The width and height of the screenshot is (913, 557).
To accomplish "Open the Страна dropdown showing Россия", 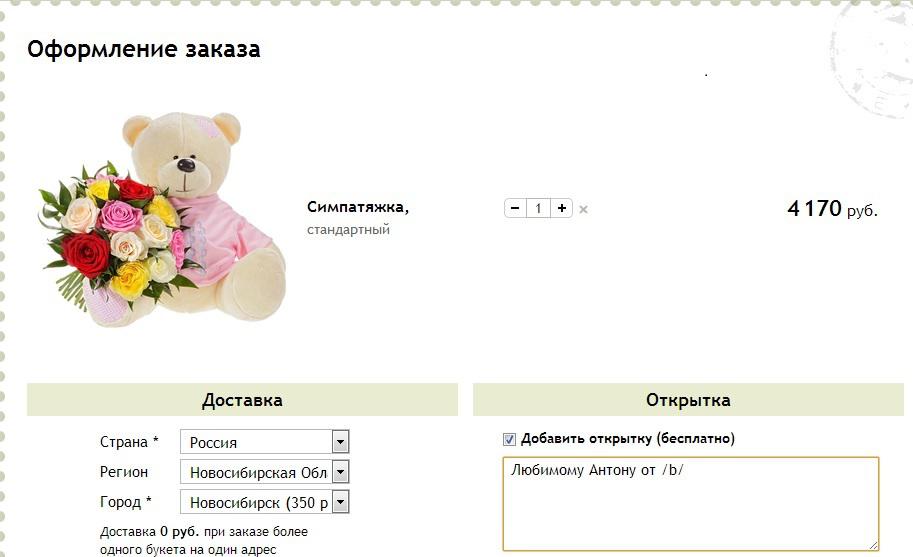I will 264,442.
